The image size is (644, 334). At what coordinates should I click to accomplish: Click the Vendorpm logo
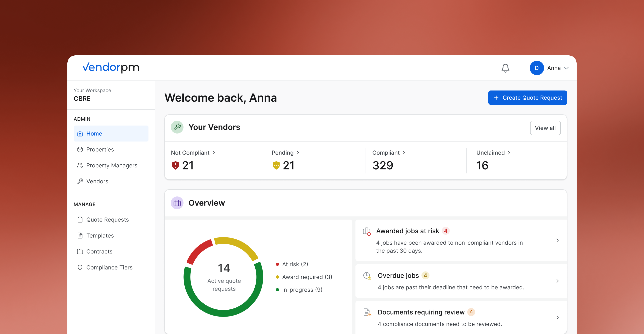[111, 68]
